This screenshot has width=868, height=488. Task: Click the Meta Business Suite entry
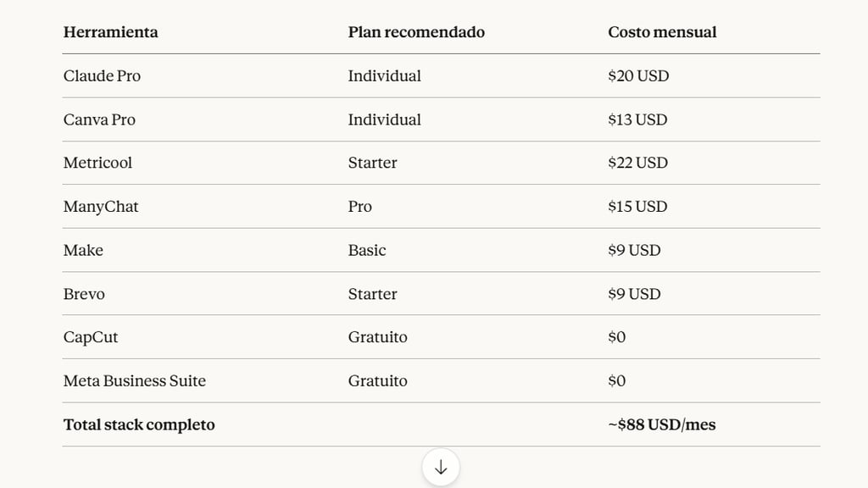coord(134,381)
